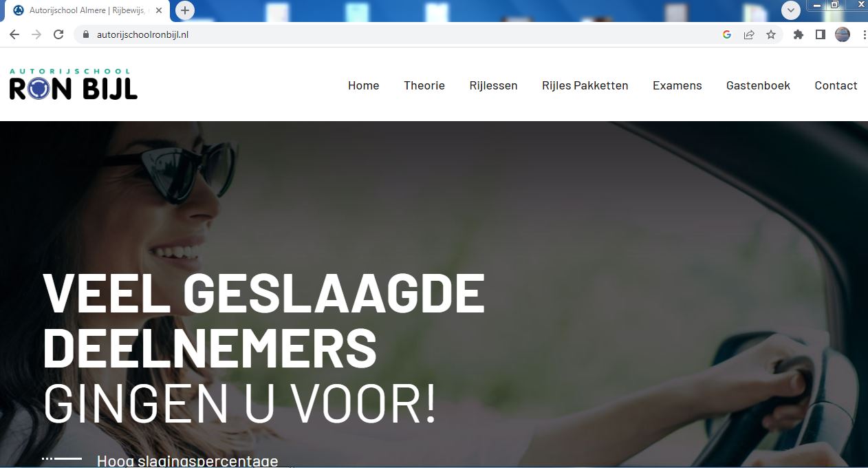
Task: Expand the tab search chevron
Action: pos(791,10)
